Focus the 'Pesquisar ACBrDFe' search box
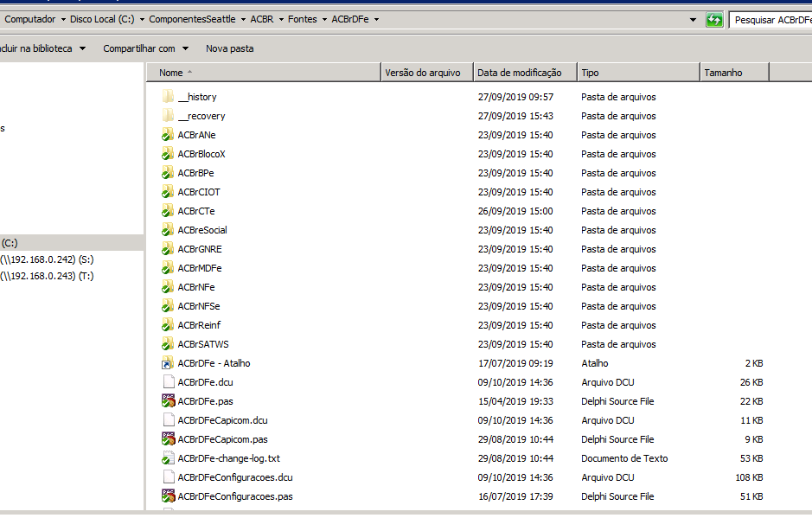The width and height of the screenshot is (812, 518). tap(770, 20)
